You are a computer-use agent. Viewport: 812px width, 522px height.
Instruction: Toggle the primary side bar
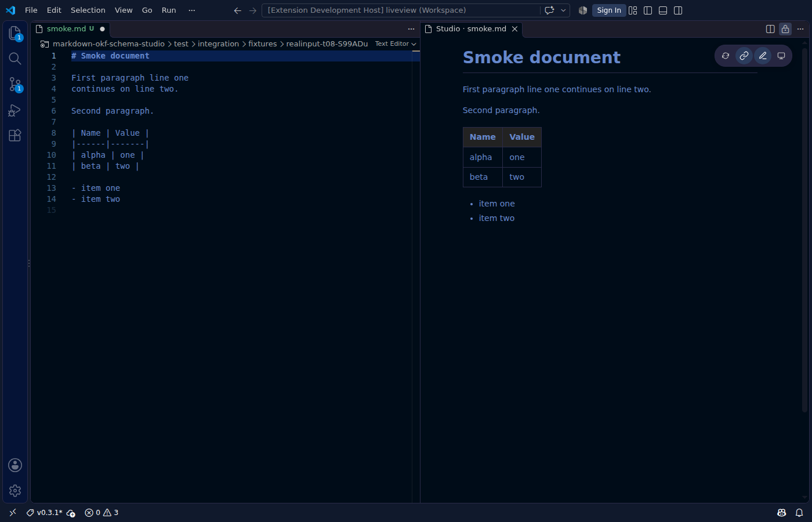coord(648,10)
